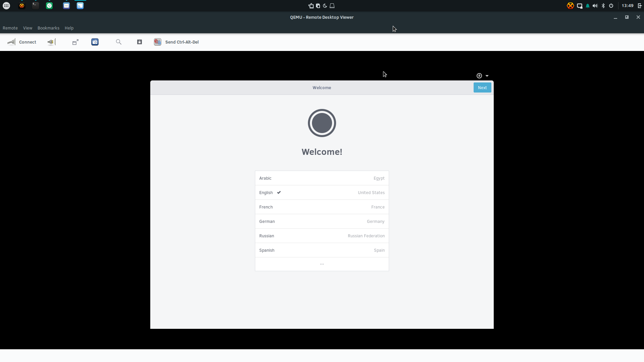Open the Bluetooth tray icon
Screen dimensions: 644x362
[603, 6]
